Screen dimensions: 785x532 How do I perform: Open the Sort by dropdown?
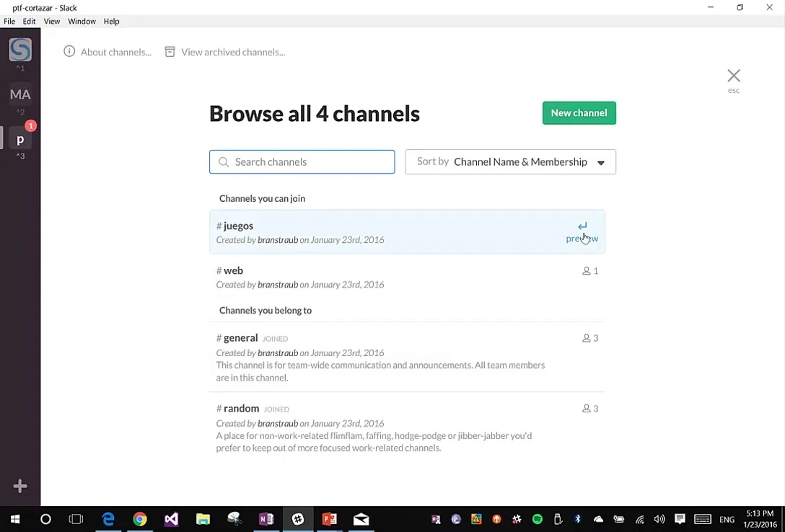[x=510, y=162]
